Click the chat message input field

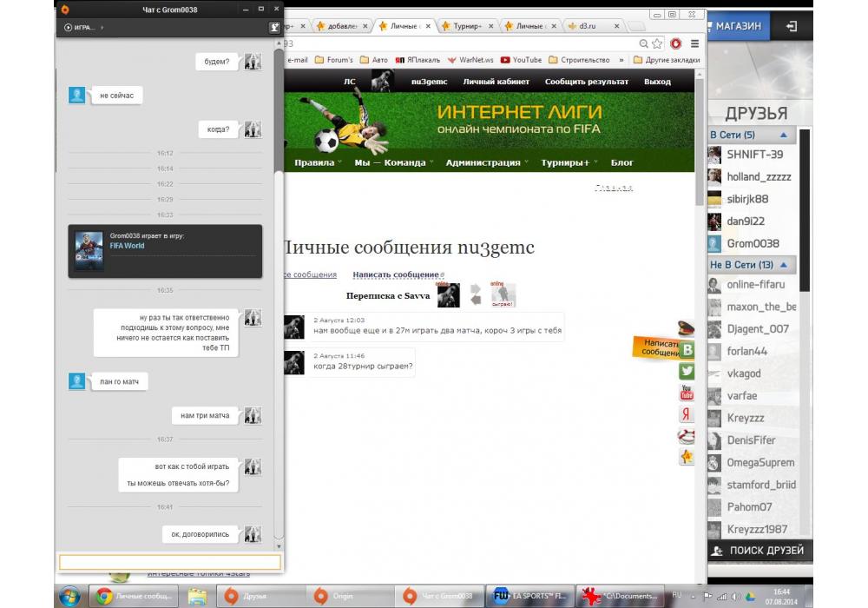click(x=169, y=562)
